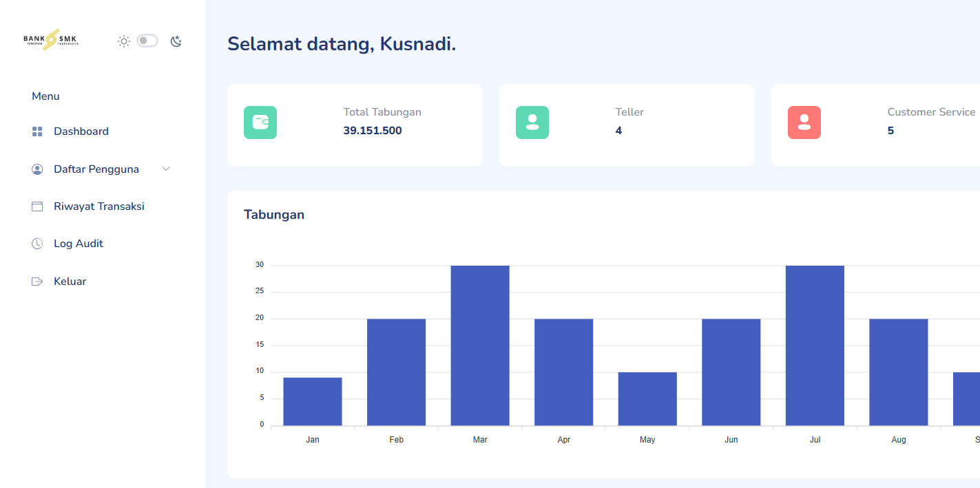Click the Bank SMK logo
Image resolution: width=980 pixels, height=488 pixels.
pos(51,40)
